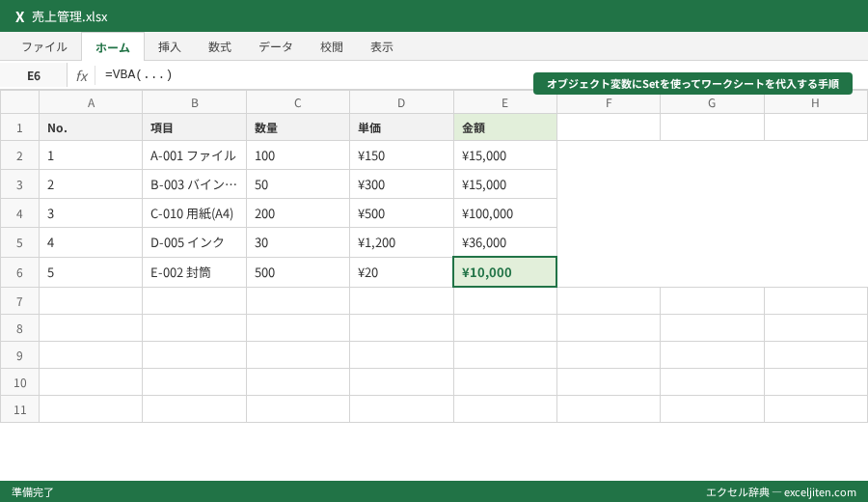868x502 pixels.
Task: Select cell C-010 用紙(A4)
Action: 194,212
